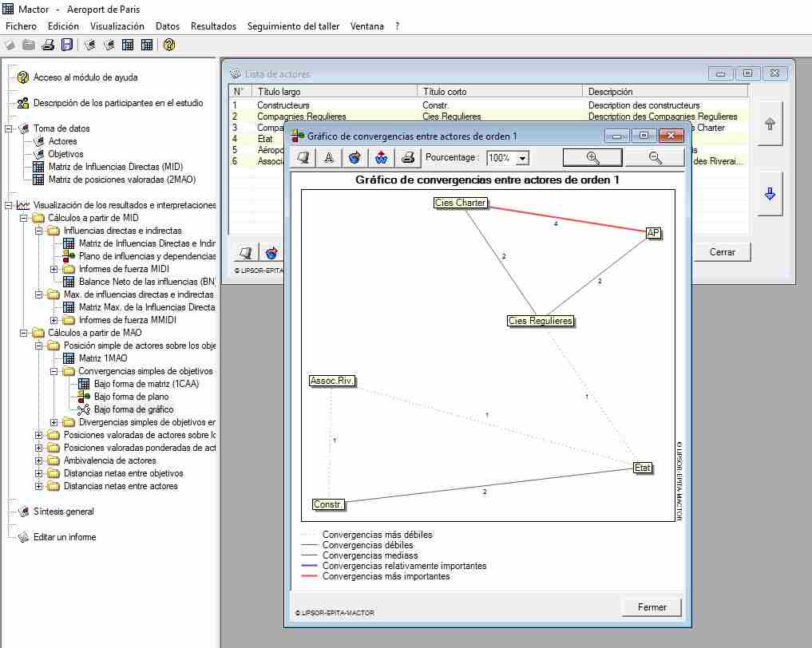Click the printer icon in the graph toolbar

pyautogui.click(x=407, y=157)
